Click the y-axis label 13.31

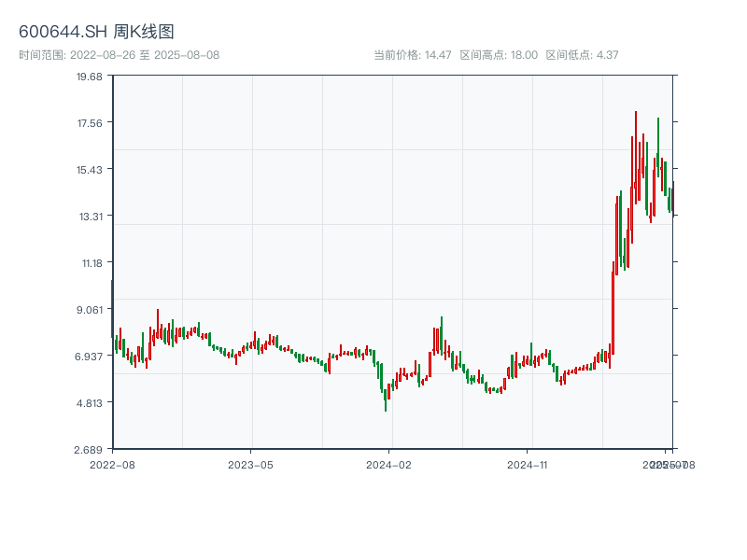(91, 217)
